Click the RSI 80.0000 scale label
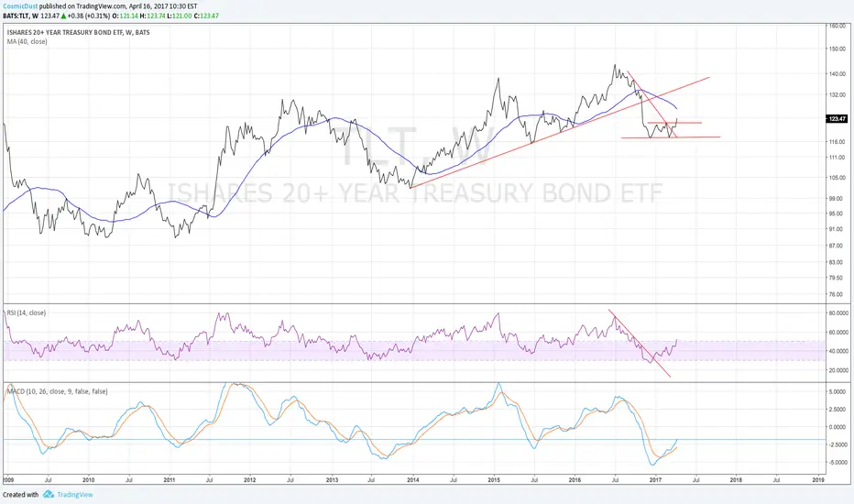Viewport: 854px width, 504px height. (x=838, y=313)
